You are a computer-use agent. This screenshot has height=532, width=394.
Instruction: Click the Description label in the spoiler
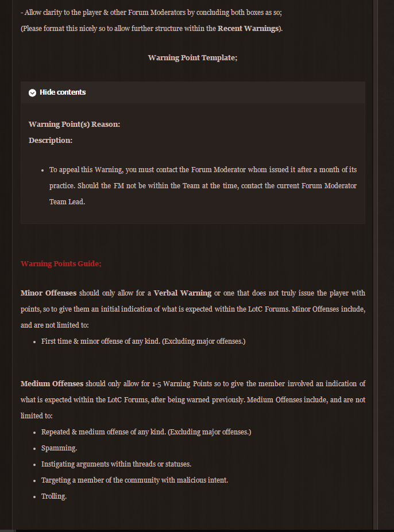tap(51, 140)
